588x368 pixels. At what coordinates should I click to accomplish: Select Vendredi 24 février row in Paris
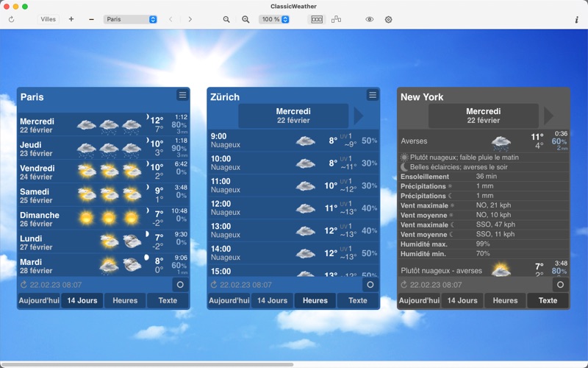point(104,172)
